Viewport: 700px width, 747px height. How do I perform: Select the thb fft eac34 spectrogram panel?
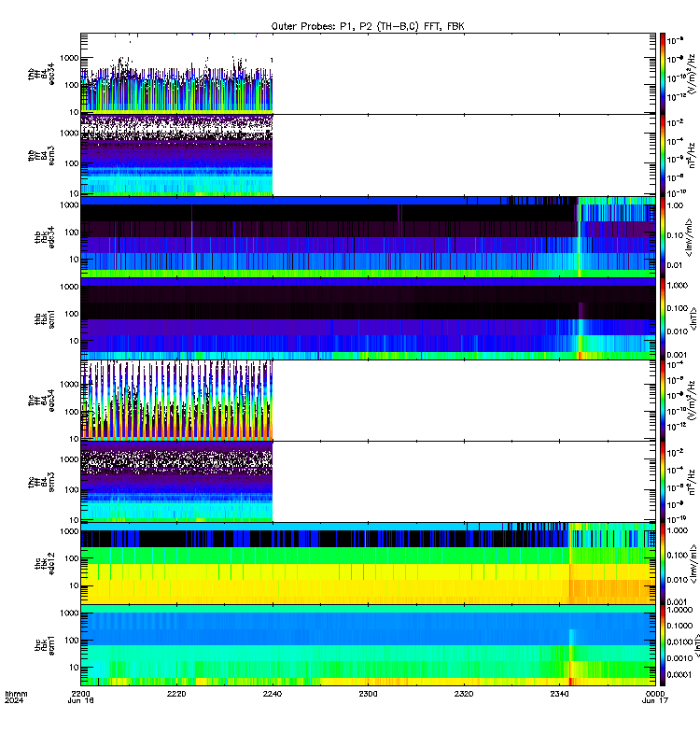tap(368, 74)
